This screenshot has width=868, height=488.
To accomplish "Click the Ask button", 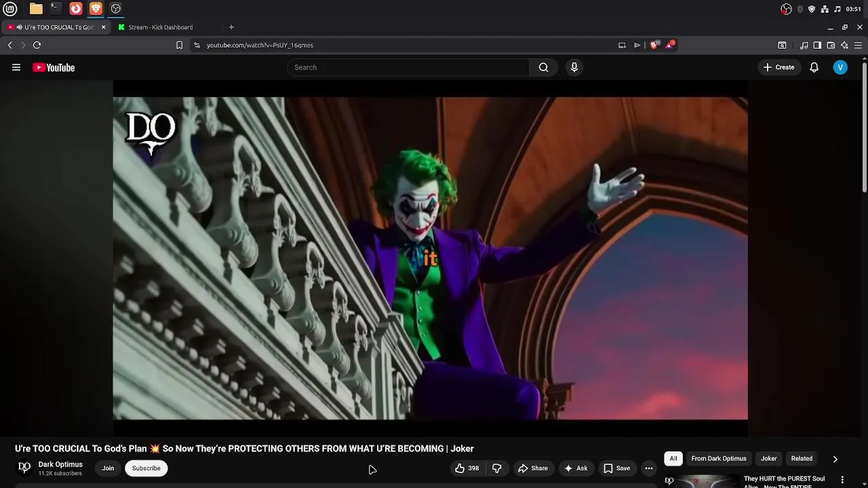I will point(576,468).
